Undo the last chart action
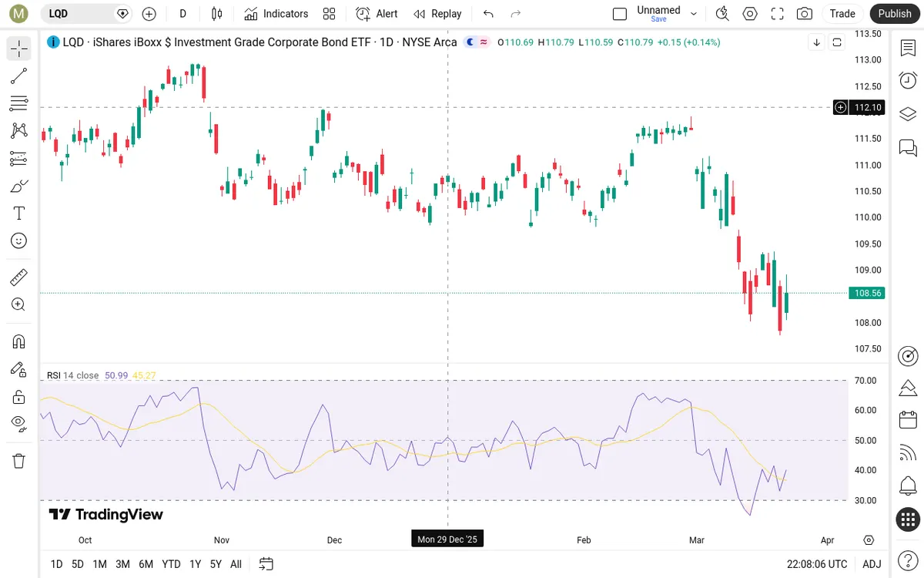Viewport: 924px width, 578px height. pyautogui.click(x=488, y=14)
